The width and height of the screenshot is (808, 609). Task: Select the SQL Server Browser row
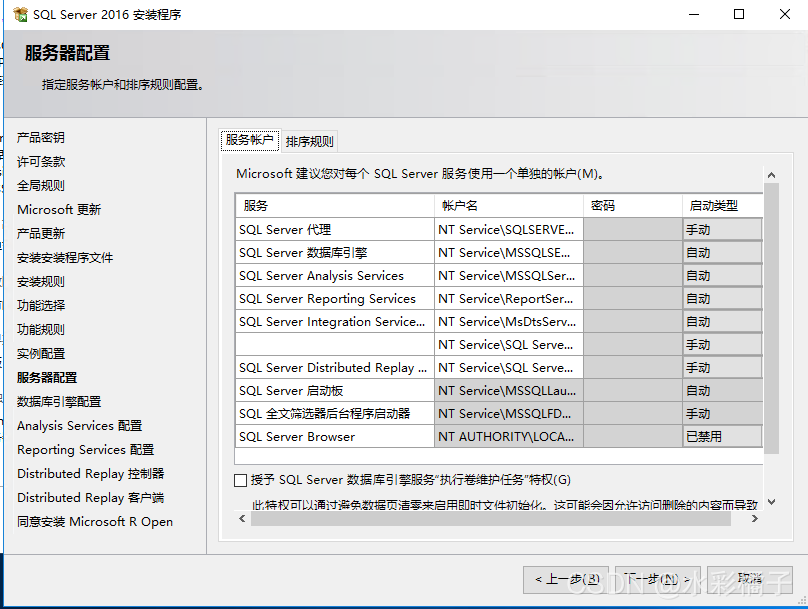(334, 436)
